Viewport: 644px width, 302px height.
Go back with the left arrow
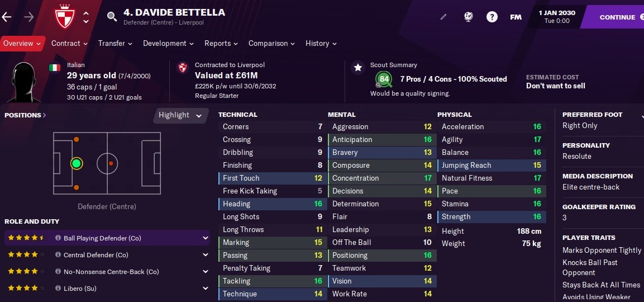click(7, 17)
